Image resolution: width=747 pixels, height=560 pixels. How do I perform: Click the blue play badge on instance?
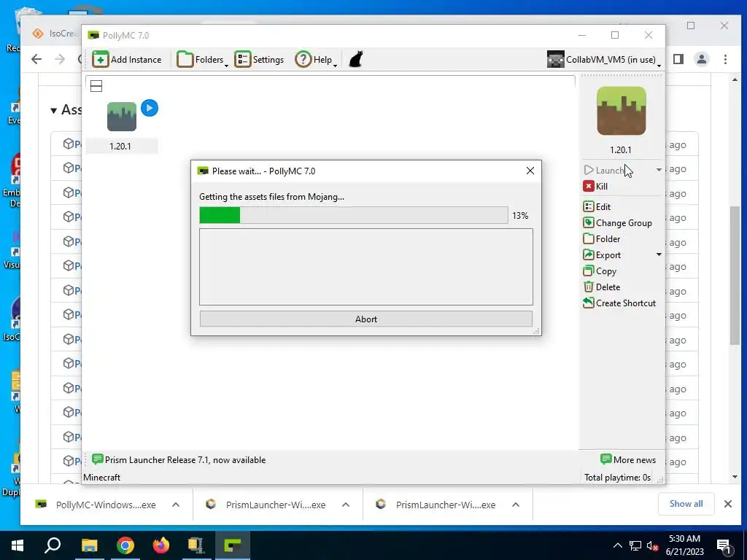pyautogui.click(x=150, y=108)
